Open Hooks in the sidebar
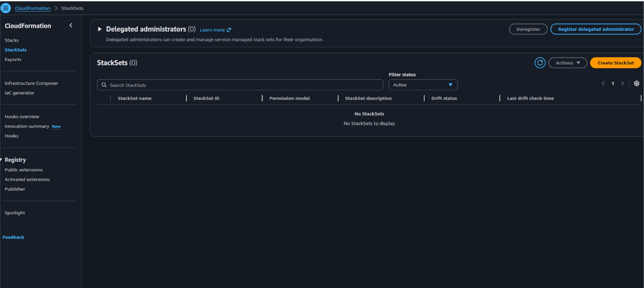Image resolution: width=644 pixels, height=288 pixels. 12,136
